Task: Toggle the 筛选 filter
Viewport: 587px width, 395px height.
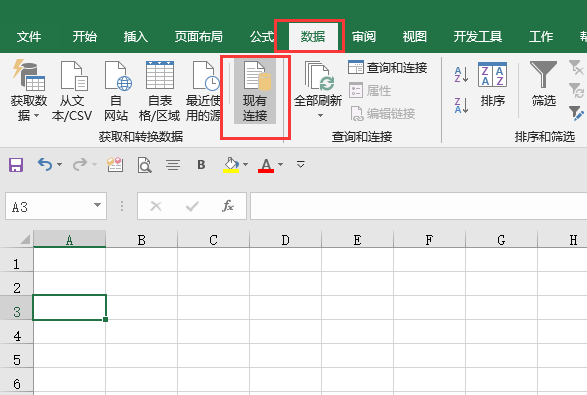Action: (544, 85)
